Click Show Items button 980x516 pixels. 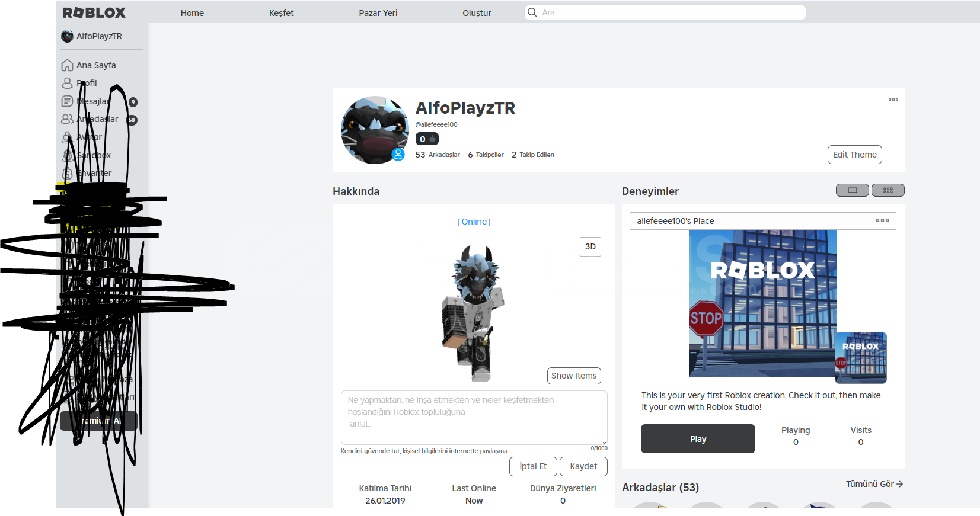pyautogui.click(x=574, y=376)
